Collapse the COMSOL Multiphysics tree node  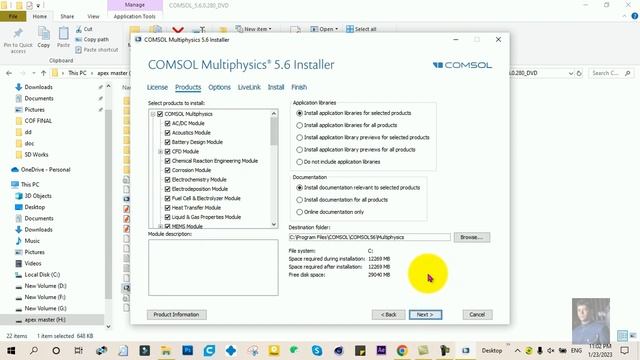pyautogui.click(x=153, y=114)
